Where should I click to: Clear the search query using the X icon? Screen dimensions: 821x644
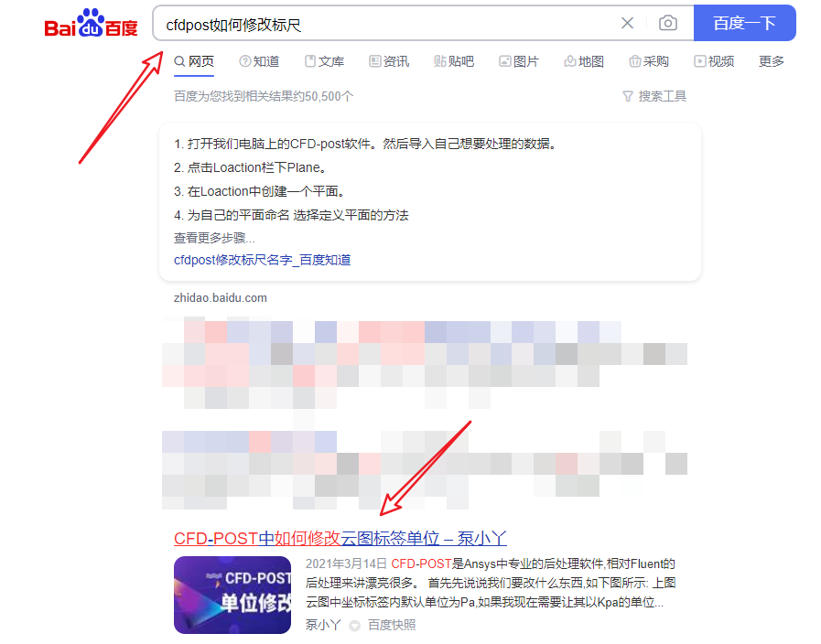[x=628, y=23]
